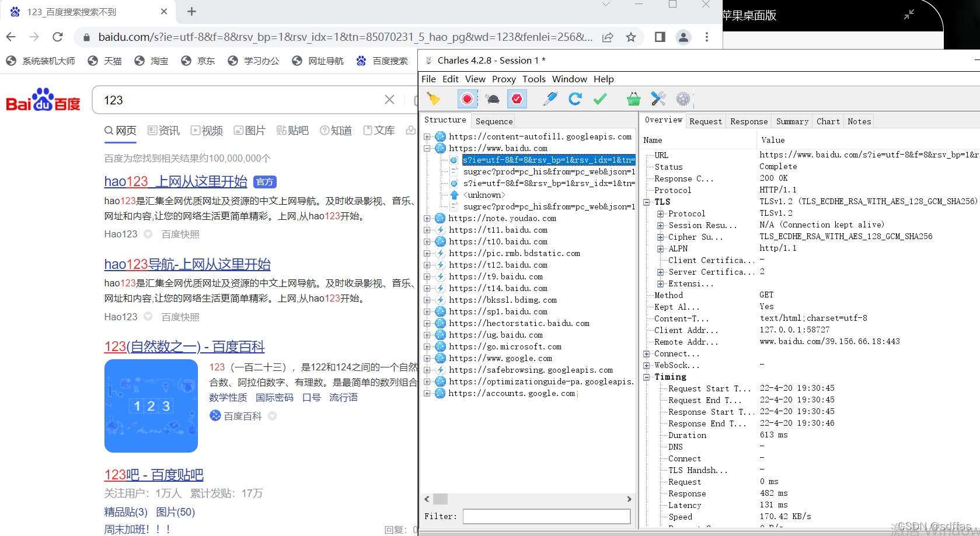
Task: Select the Request tab in Charles
Action: [x=706, y=121]
